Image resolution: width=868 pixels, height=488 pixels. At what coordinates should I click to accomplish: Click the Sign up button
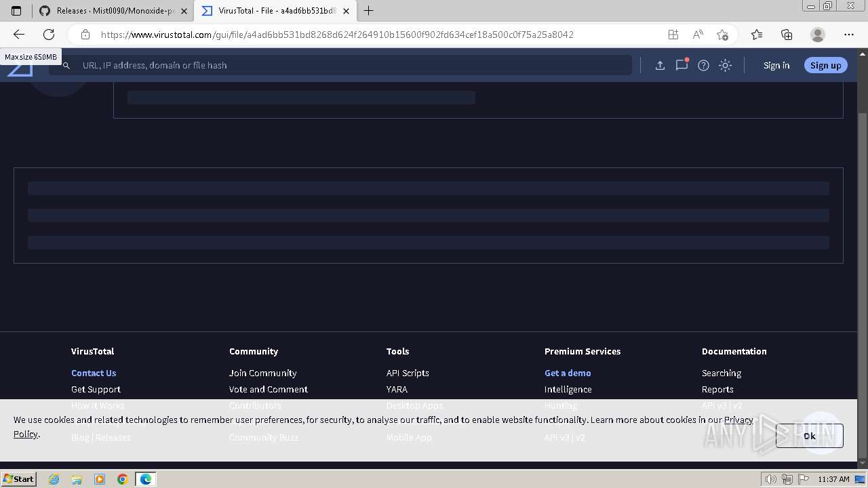tap(825, 65)
